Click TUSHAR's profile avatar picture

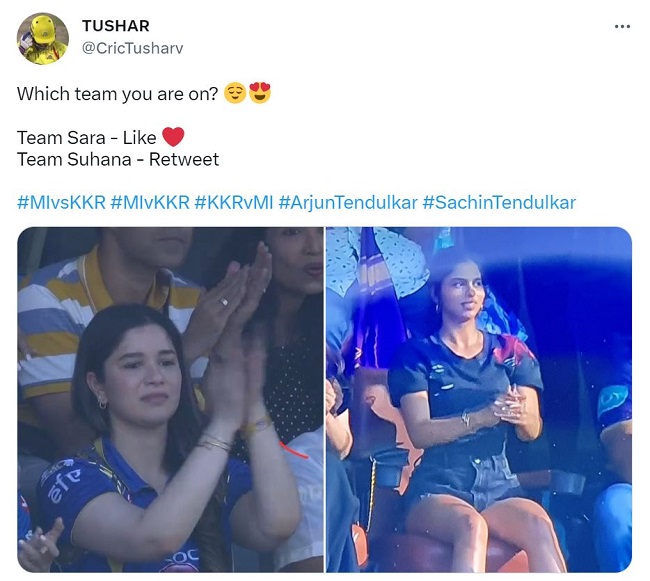click(x=42, y=39)
